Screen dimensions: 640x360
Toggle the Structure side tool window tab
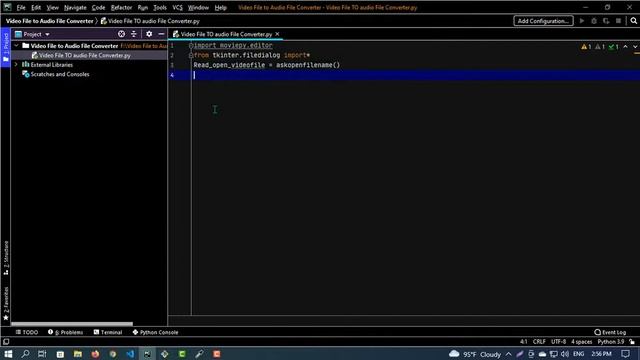click(6, 258)
